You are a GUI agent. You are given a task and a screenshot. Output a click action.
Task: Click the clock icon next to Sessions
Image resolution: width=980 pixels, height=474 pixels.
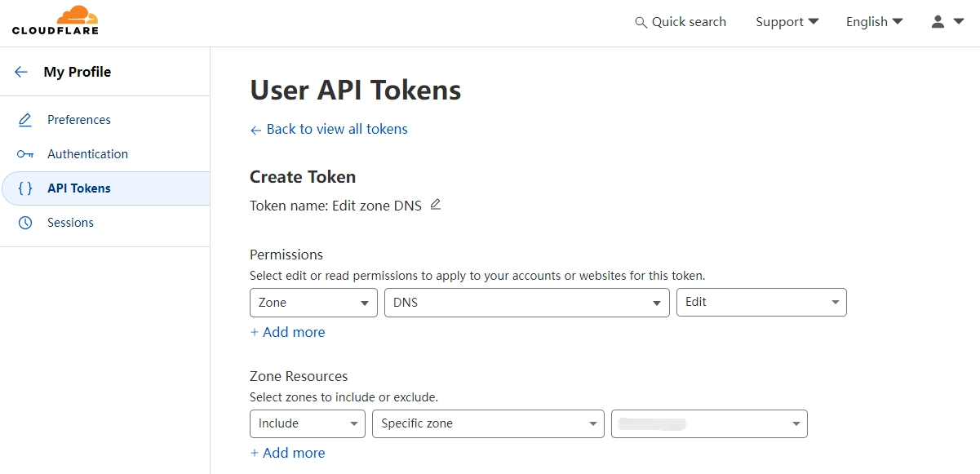click(25, 223)
